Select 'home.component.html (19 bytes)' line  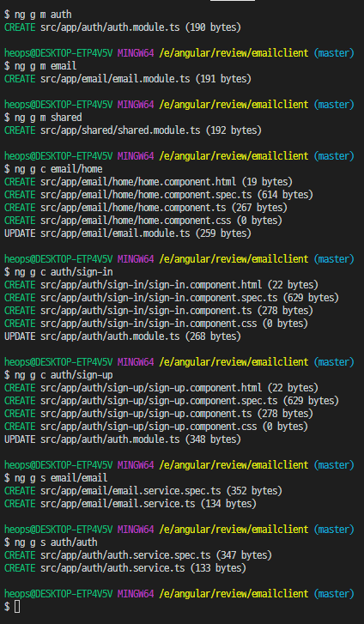[149, 182]
